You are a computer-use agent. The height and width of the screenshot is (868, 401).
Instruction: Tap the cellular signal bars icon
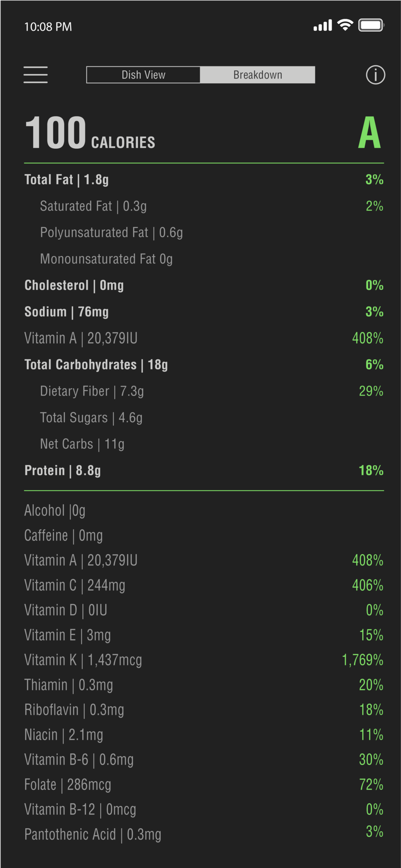click(x=323, y=26)
